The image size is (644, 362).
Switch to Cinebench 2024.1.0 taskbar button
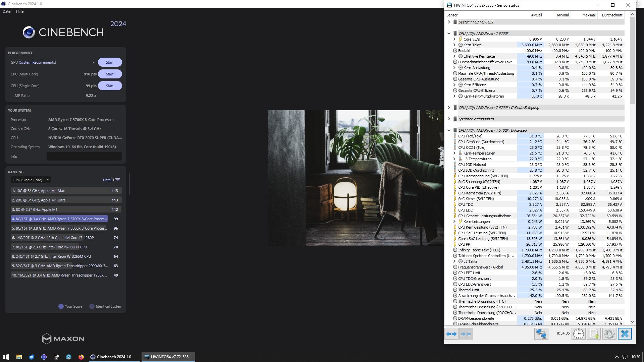(x=114, y=357)
